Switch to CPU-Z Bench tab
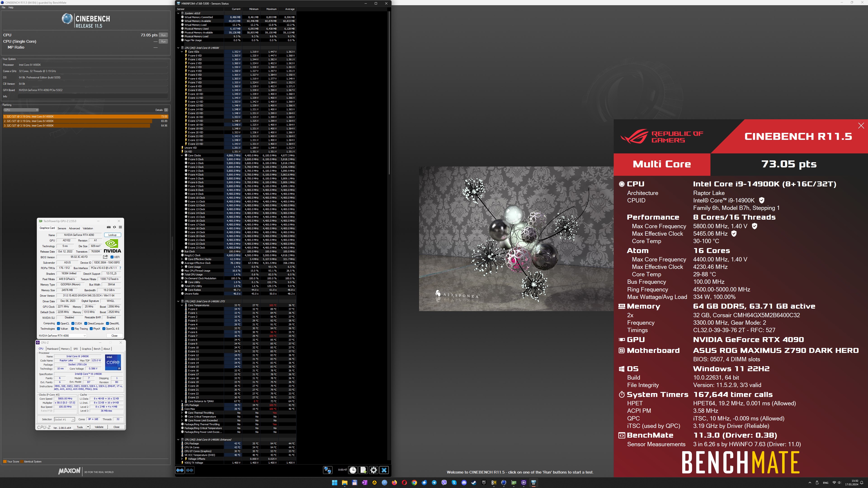Image resolution: width=868 pixels, height=488 pixels. pos(97,349)
